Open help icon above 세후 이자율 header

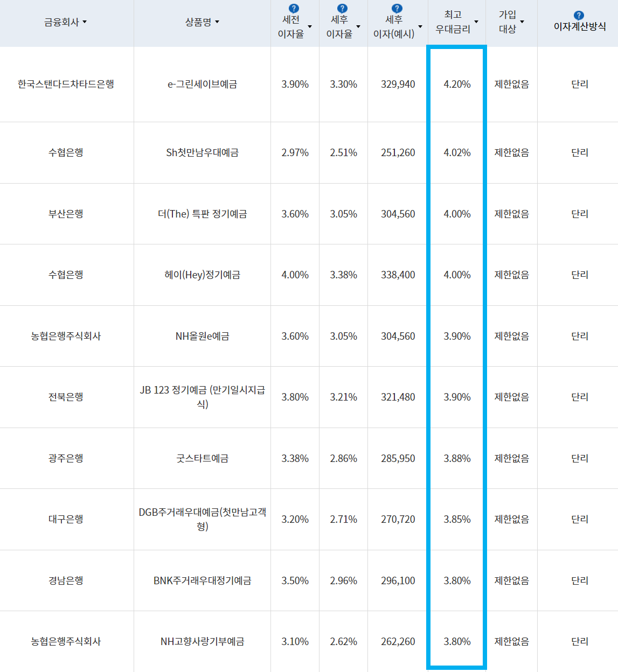click(342, 9)
